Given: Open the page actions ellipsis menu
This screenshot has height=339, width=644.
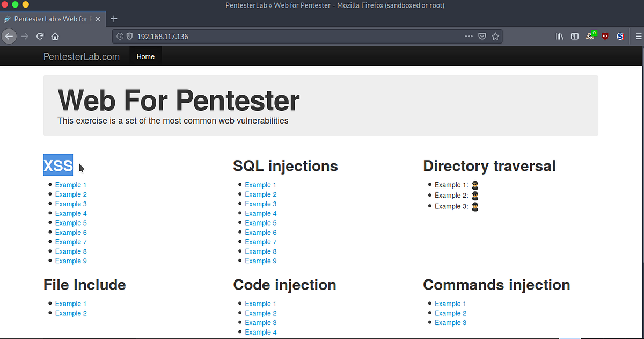Looking at the screenshot, I should (x=469, y=36).
